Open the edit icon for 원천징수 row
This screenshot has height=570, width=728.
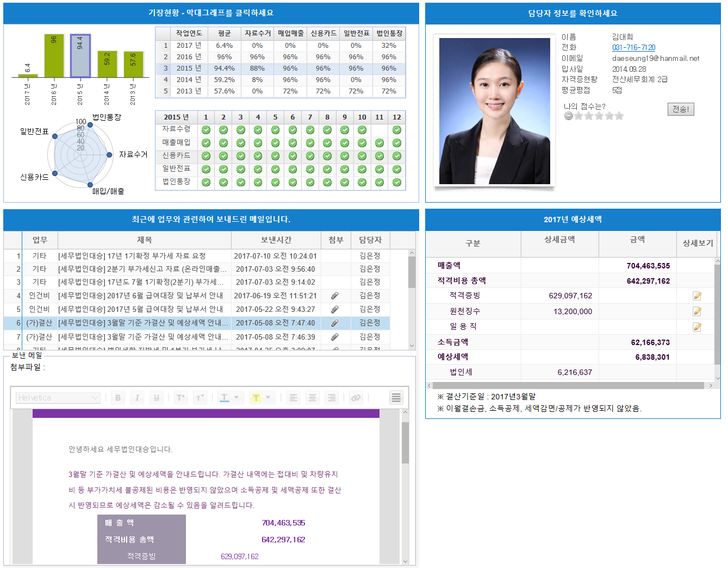697,311
